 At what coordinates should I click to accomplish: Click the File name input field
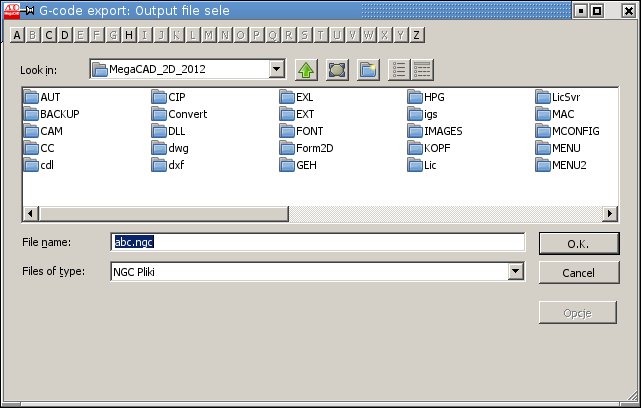click(318, 242)
